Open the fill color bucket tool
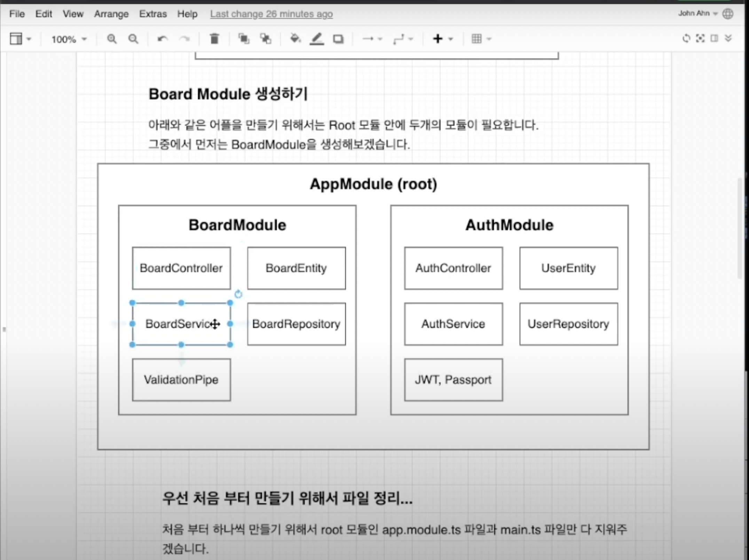Viewport: 749px width, 560px height. click(295, 39)
